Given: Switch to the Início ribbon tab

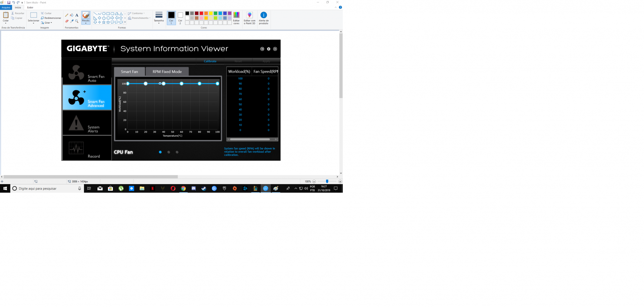Looking at the screenshot, I should point(18,8).
